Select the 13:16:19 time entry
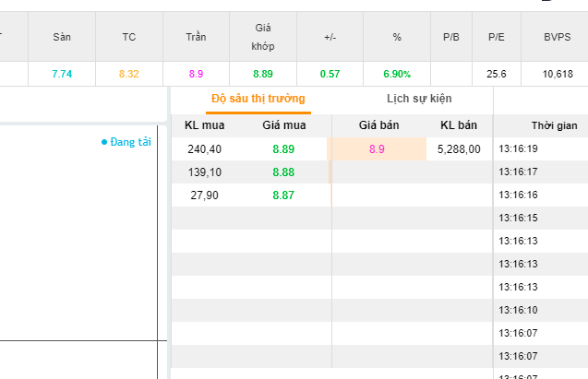The width and height of the screenshot is (588, 379). (518, 148)
